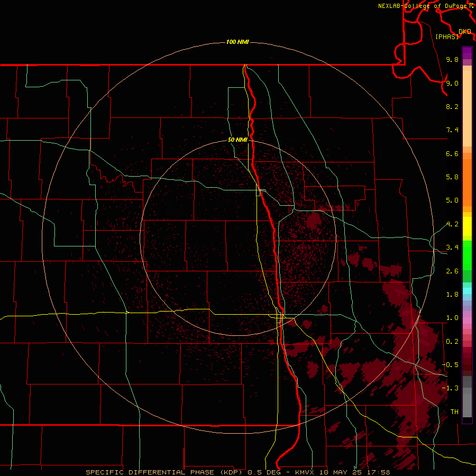Click the 9.8 value on the color scale

(x=452, y=59)
